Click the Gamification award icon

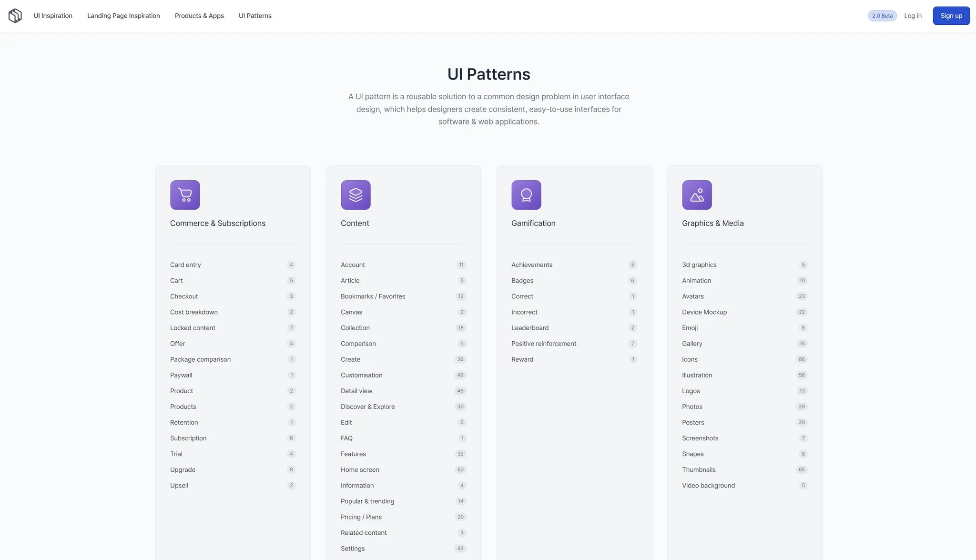tap(526, 195)
